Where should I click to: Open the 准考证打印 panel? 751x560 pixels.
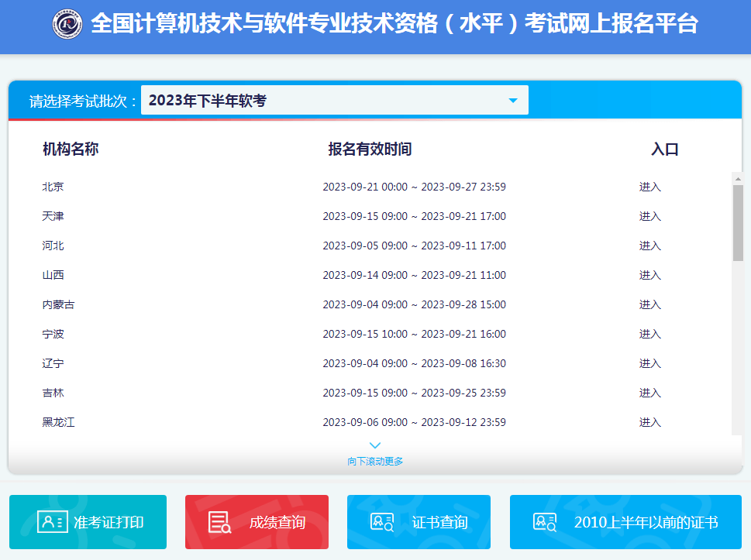pyautogui.click(x=88, y=522)
